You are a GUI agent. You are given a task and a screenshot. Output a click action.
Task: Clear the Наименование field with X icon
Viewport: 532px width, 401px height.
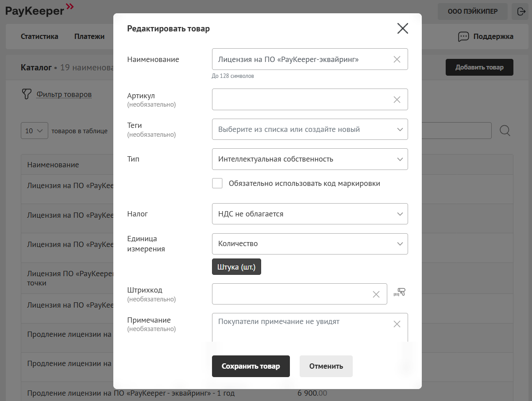point(397,59)
